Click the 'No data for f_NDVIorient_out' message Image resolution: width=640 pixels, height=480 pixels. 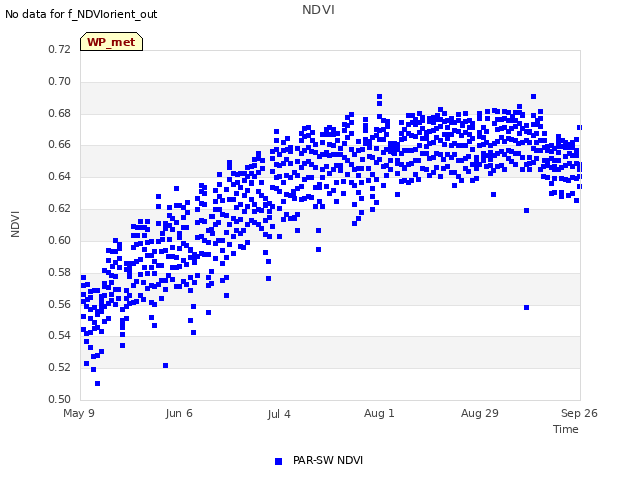[x=81, y=14]
